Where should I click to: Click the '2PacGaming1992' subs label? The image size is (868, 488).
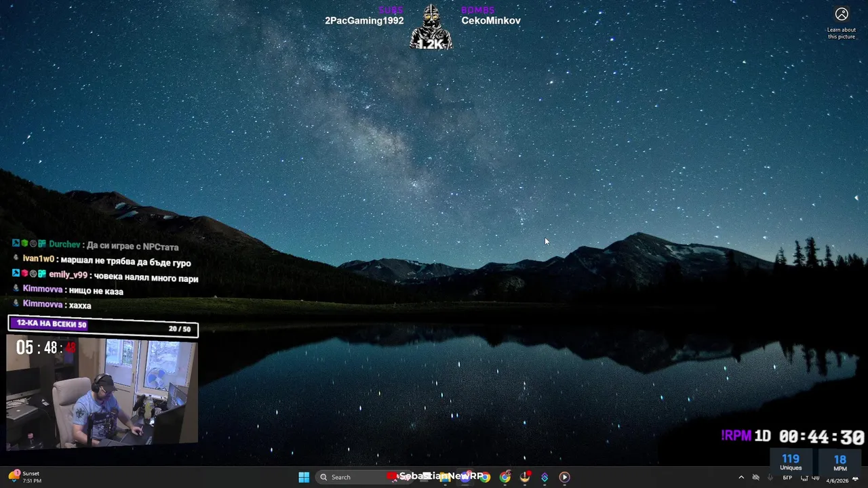click(364, 20)
